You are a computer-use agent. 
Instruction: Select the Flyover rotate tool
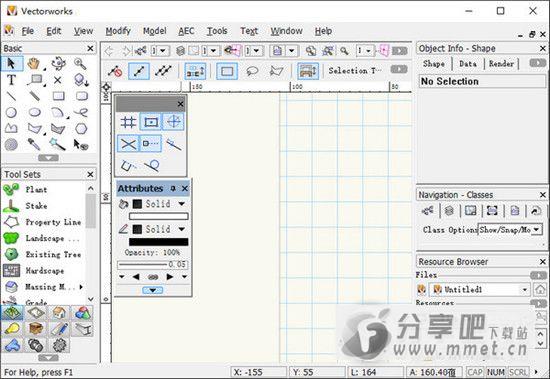[x=58, y=64]
